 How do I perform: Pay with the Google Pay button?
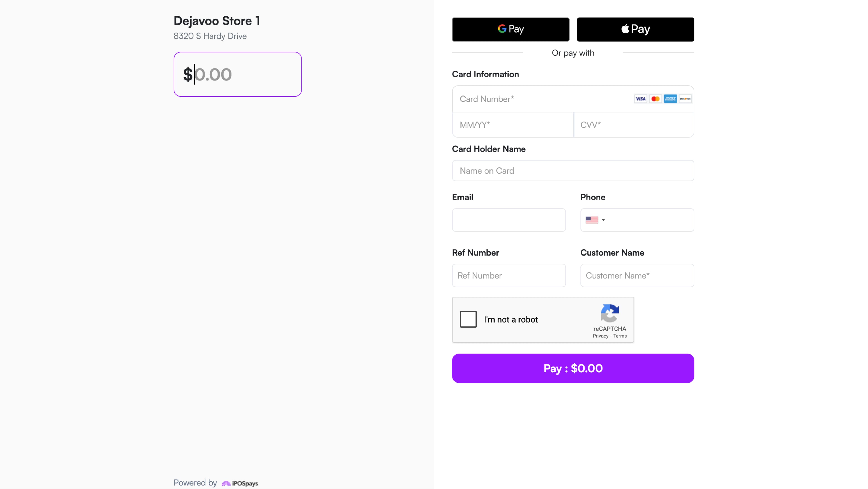coord(510,29)
